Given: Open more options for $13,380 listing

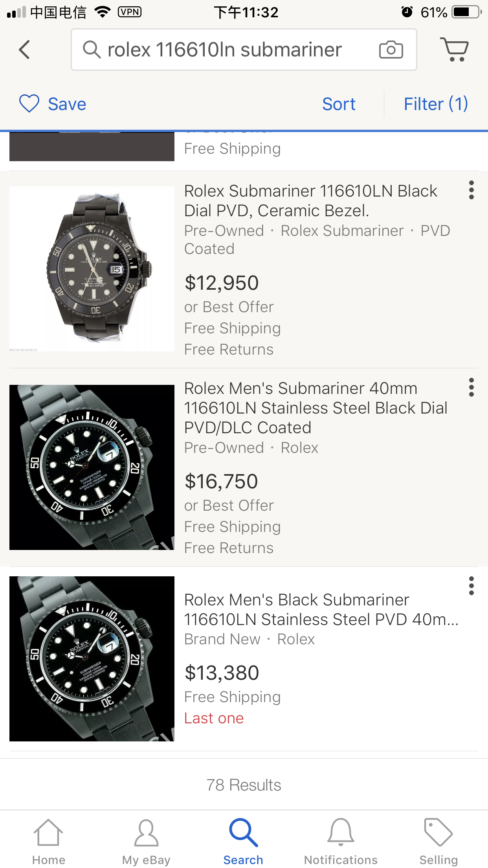Looking at the screenshot, I should click(471, 586).
